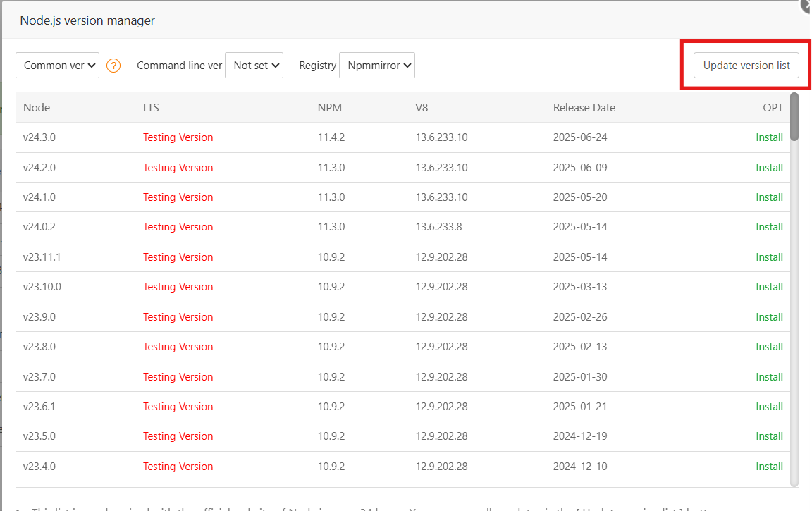Install Node v24.1.0

pos(769,197)
